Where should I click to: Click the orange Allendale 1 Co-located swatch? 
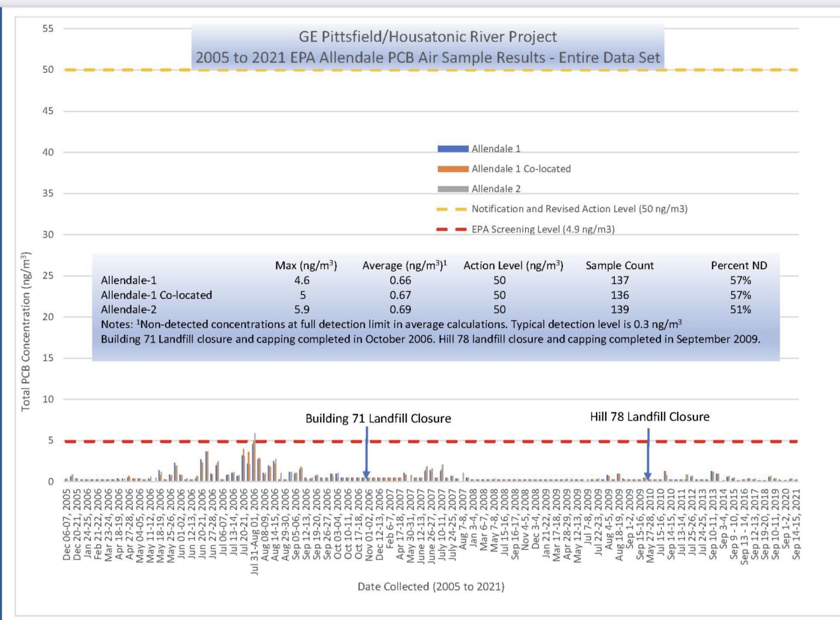coord(452,169)
